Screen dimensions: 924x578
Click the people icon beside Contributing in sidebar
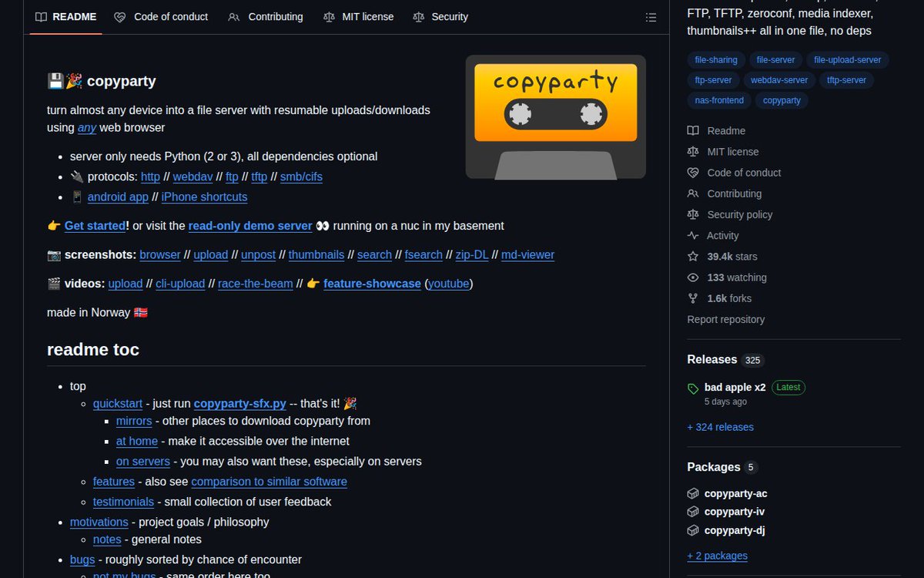pos(693,193)
